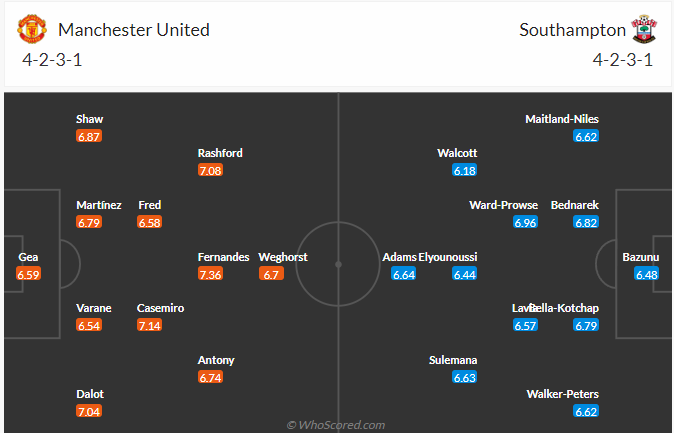Select Antony's 6.74 rating badge

tap(210, 377)
